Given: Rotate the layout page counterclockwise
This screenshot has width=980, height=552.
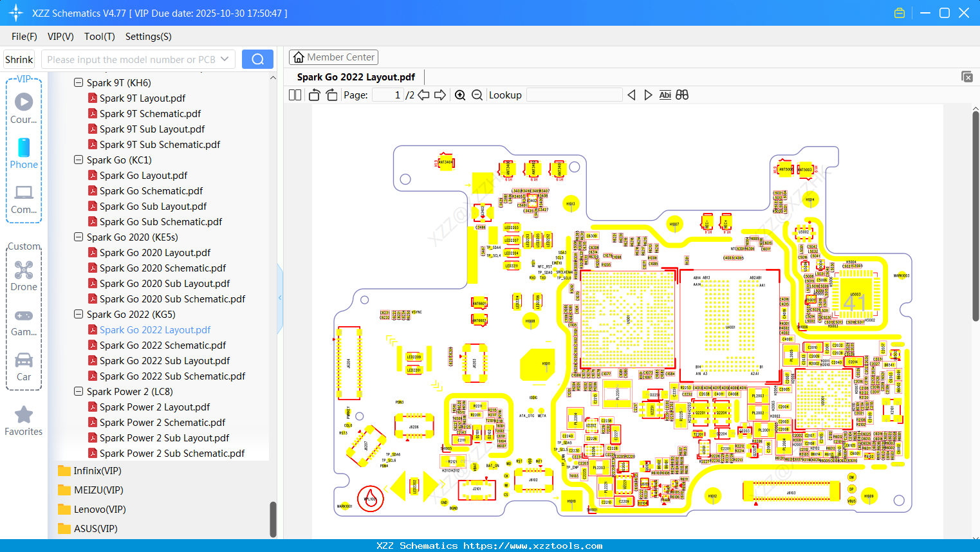Looking at the screenshot, I should click(x=313, y=94).
